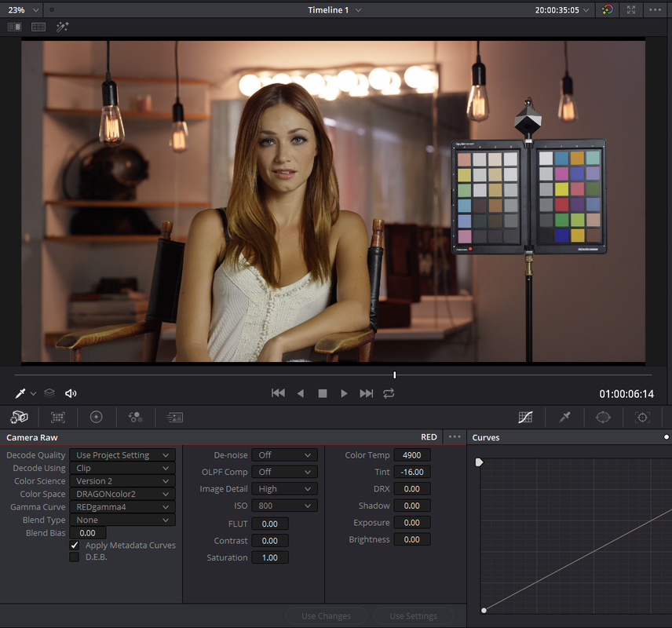Click the Color Temp value field

[x=412, y=455]
